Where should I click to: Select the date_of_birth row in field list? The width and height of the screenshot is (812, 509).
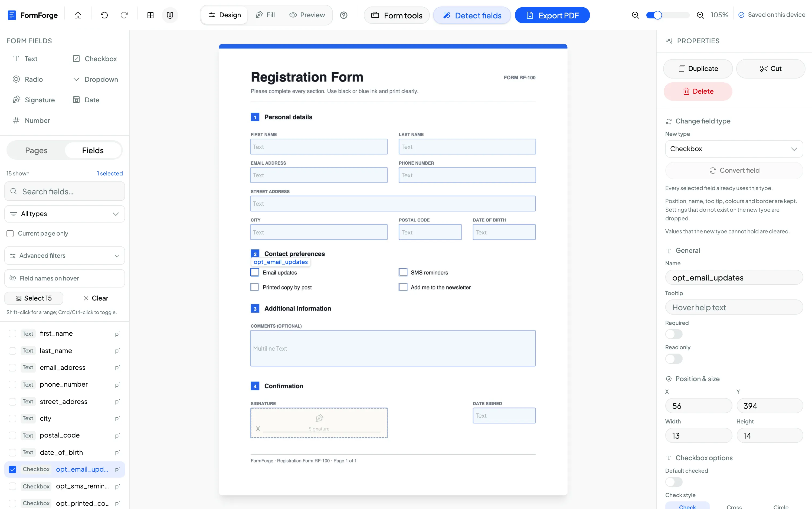point(65,452)
